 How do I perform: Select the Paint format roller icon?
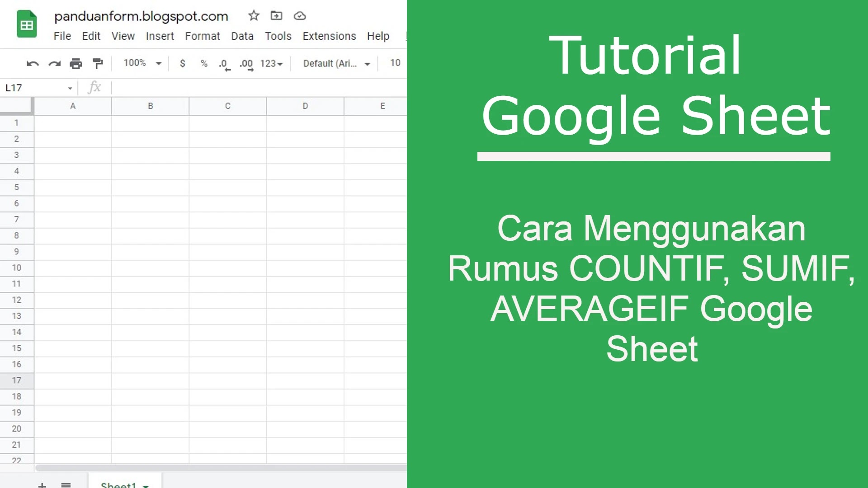point(98,63)
